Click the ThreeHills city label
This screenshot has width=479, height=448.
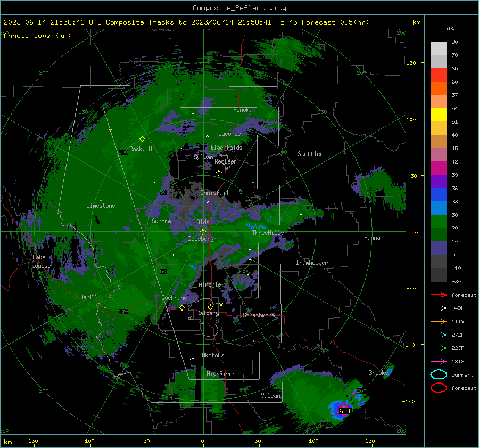tap(268, 233)
